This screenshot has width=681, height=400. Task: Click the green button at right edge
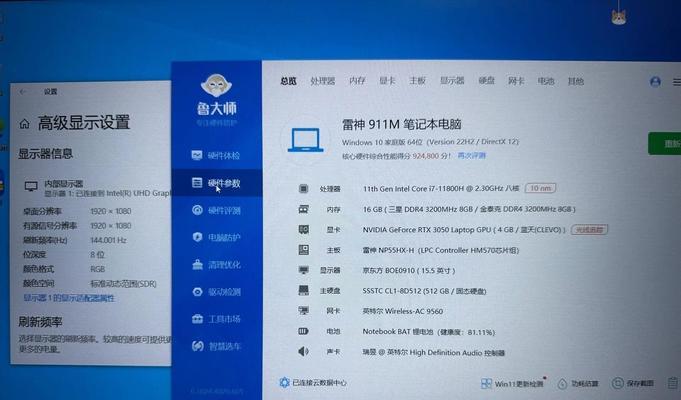point(664,144)
